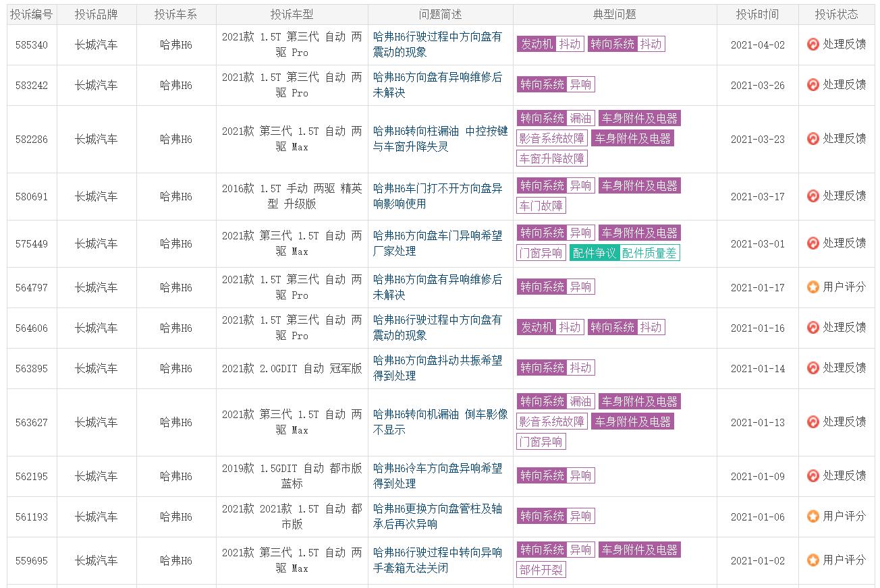Click 问题简述 column header

point(441,15)
